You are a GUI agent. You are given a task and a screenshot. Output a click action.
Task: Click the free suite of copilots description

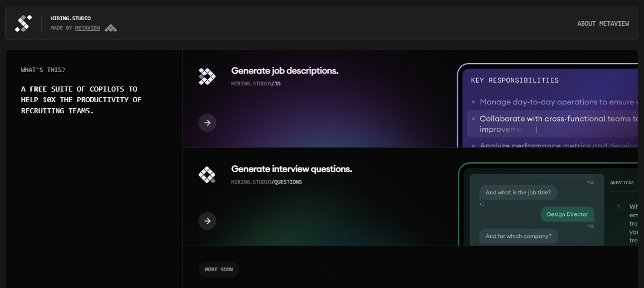click(x=81, y=100)
